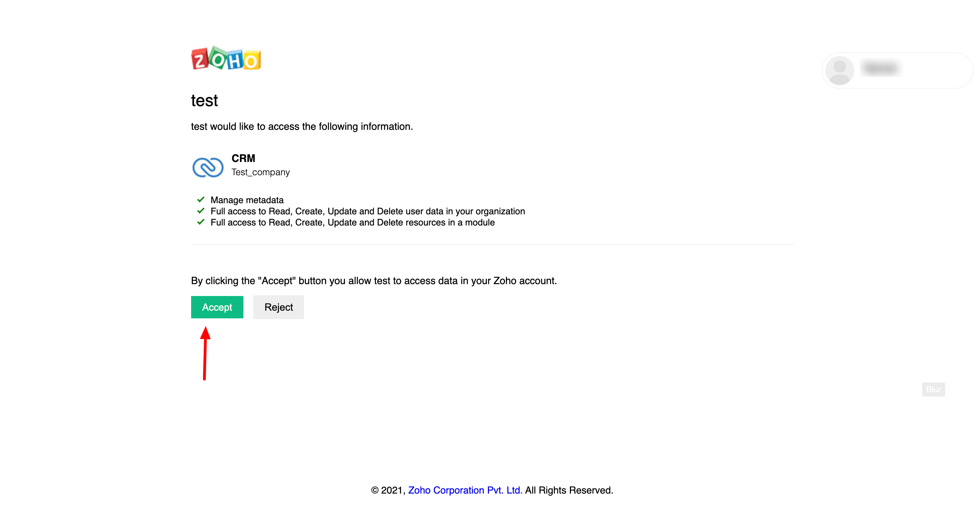
Task: Click the Zoho CRM chain-link icon
Action: coord(208,167)
